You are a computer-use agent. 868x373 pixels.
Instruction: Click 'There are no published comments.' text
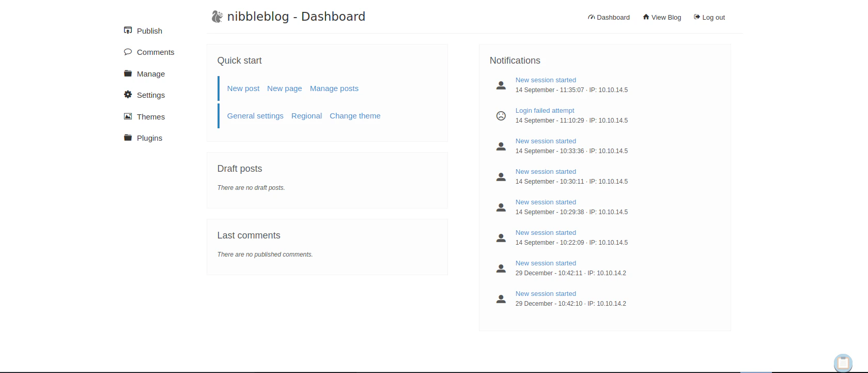pyautogui.click(x=265, y=255)
